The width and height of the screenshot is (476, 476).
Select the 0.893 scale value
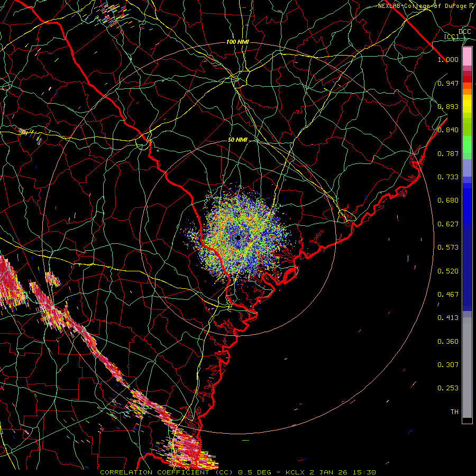pyautogui.click(x=448, y=106)
